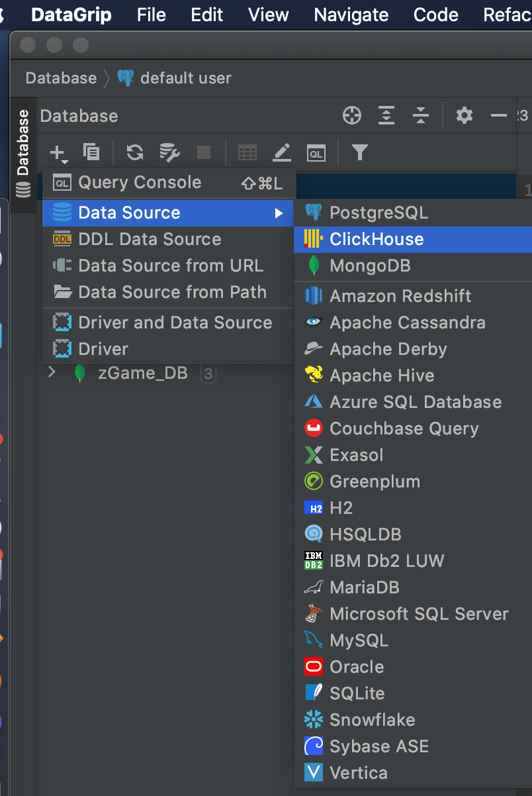Click the Duplicate data source icon

point(91,152)
